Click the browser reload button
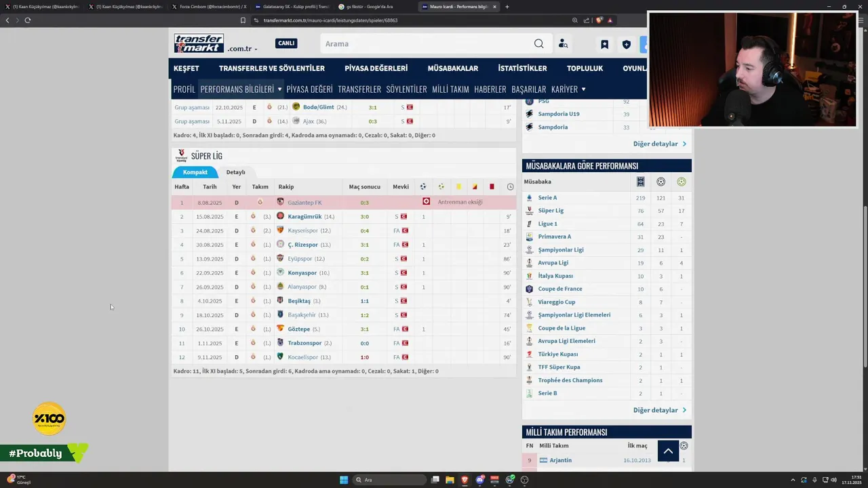Screen dimensions: 868x488 (x=27, y=20)
